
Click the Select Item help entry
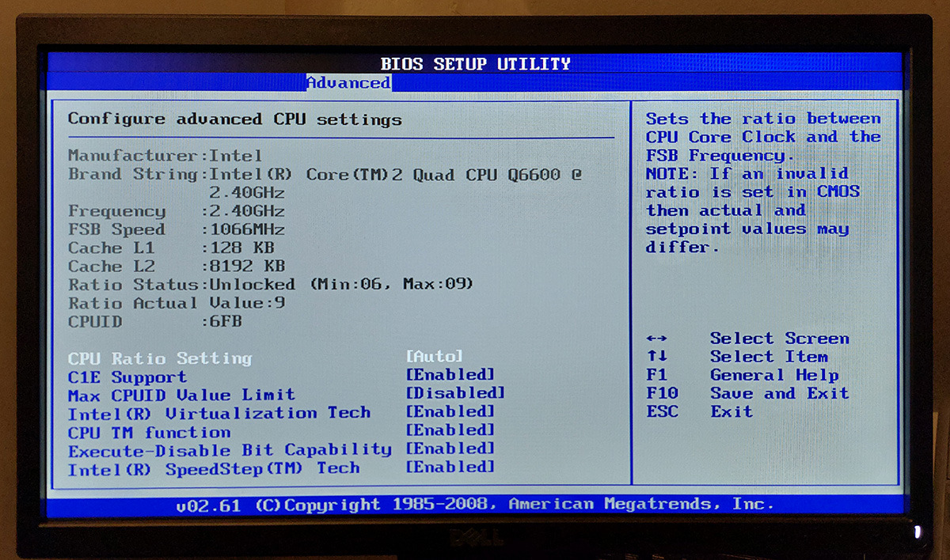click(x=769, y=357)
